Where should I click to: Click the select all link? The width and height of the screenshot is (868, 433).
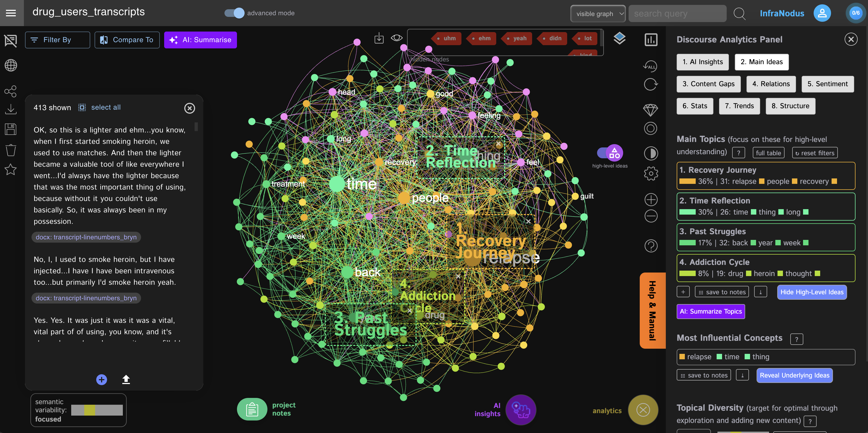[x=106, y=107]
